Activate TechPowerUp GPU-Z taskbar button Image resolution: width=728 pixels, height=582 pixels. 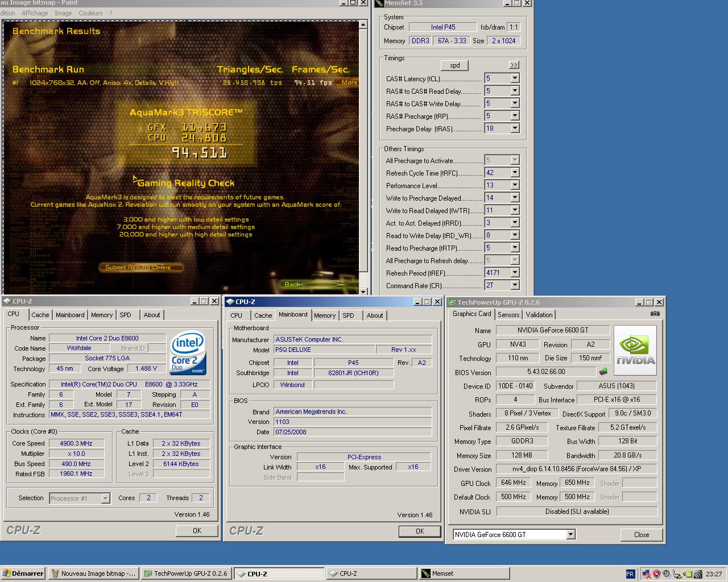185,573
